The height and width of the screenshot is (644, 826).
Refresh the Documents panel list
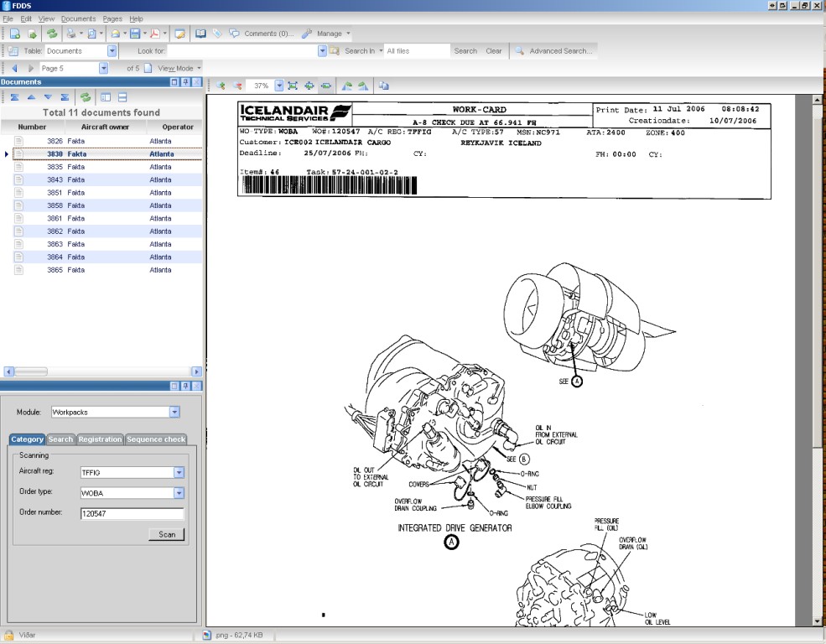click(85, 97)
